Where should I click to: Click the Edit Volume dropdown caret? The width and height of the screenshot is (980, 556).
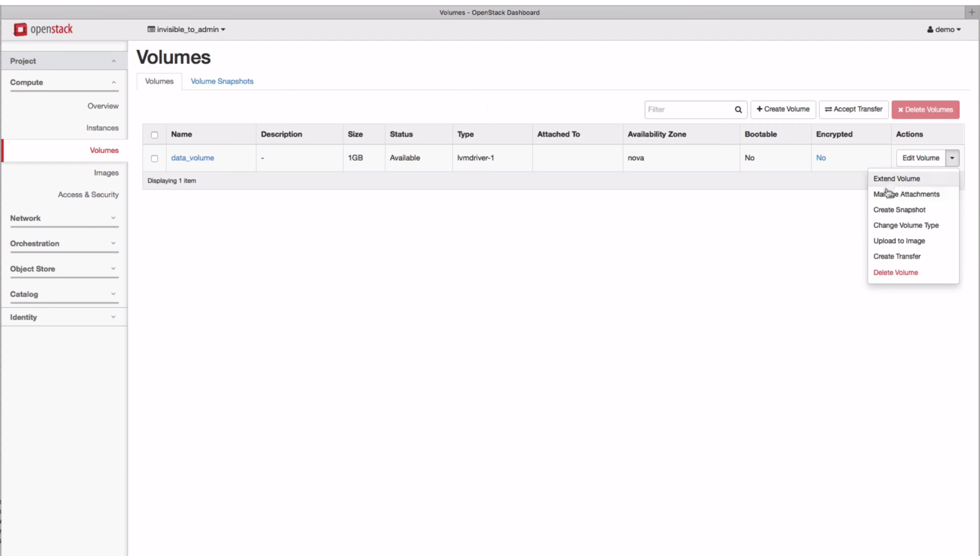coord(952,158)
